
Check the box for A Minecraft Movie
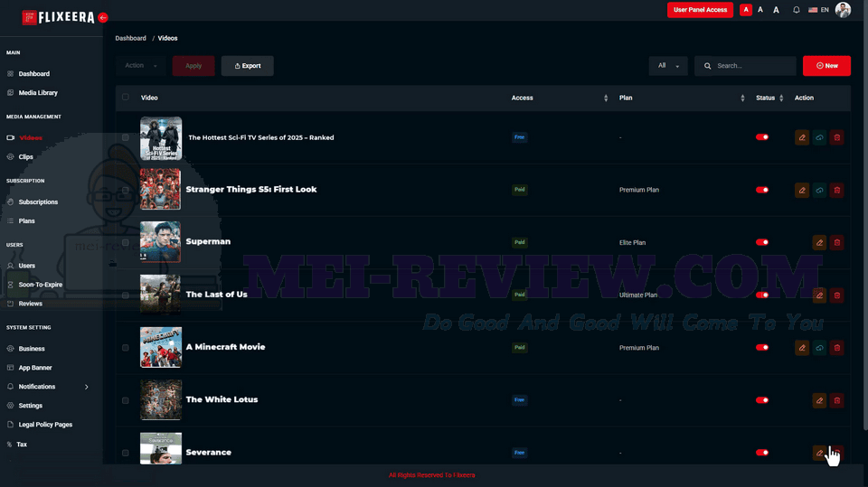coord(126,348)
